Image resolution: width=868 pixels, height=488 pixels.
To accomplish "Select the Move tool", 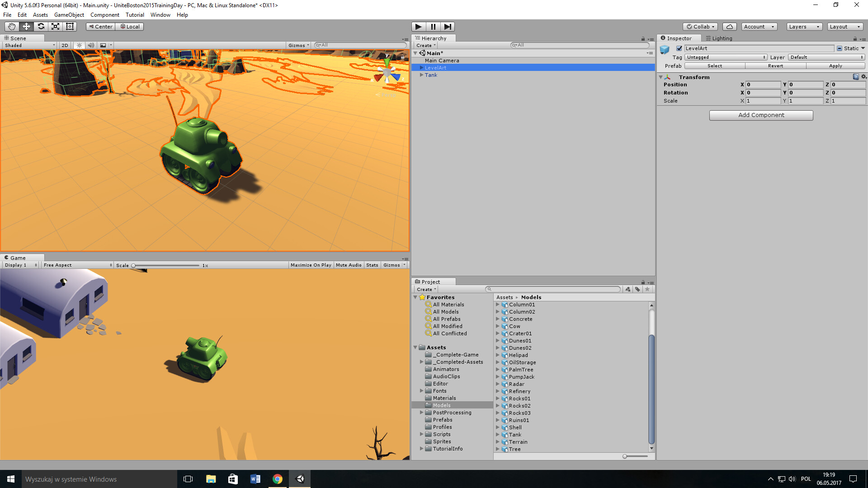I will 26,26.
